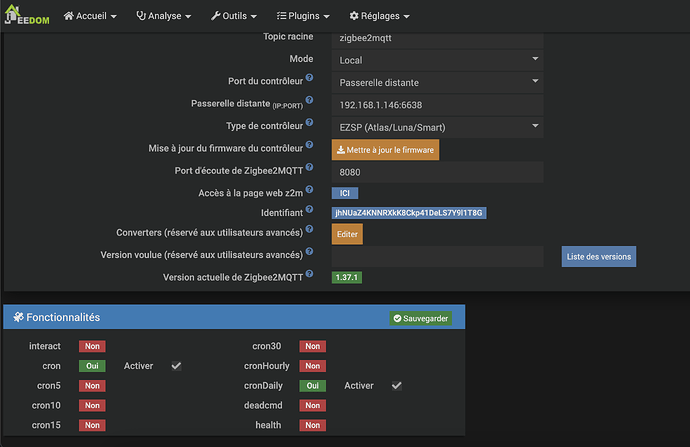690x447 pixels.
Task: Open the Type de contrôleur EZSP dropdown
Action: 438,126
